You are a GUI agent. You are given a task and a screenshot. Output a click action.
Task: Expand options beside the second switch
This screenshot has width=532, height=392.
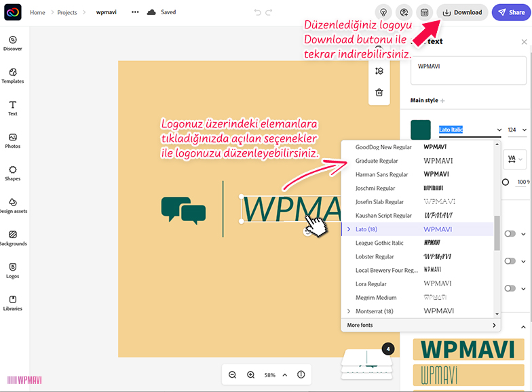coord(524,261)
